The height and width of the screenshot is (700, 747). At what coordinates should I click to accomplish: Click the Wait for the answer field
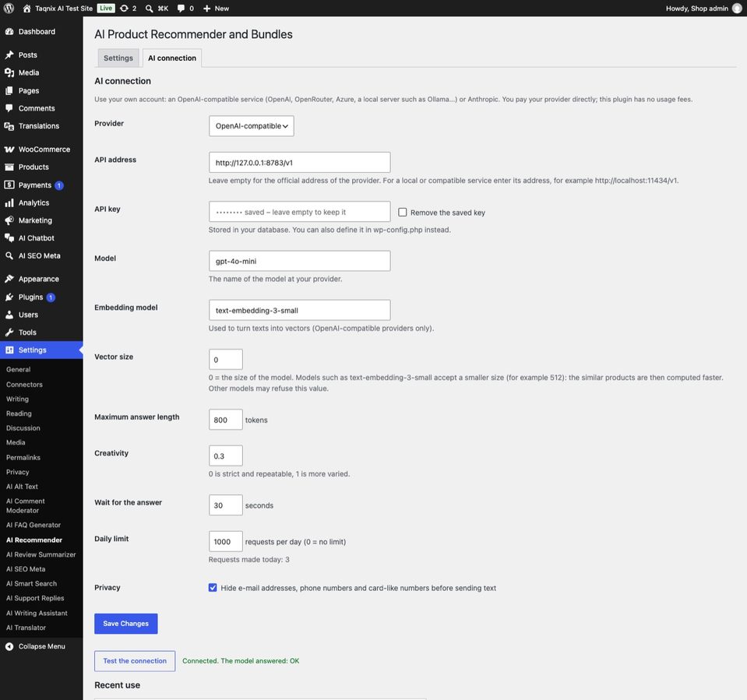tap(225, 505)
